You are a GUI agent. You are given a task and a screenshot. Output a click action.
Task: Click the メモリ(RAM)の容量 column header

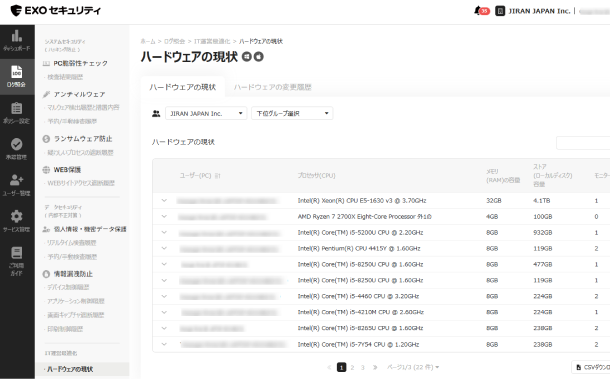[x=503, y=176]
